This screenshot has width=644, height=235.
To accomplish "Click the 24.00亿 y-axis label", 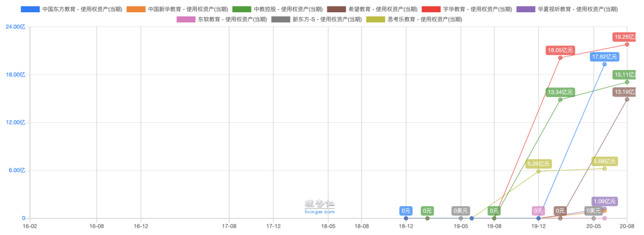I will [x=16, y=27].
